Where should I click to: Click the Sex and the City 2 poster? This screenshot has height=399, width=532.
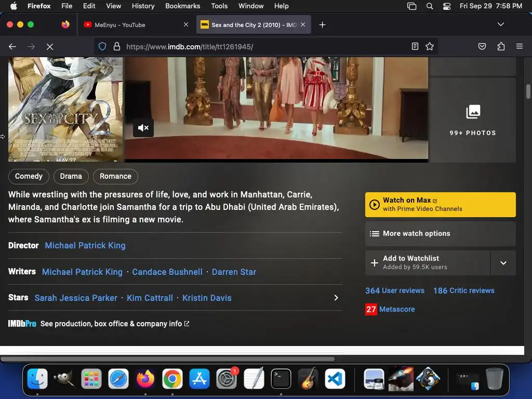(x=65, y=109)
